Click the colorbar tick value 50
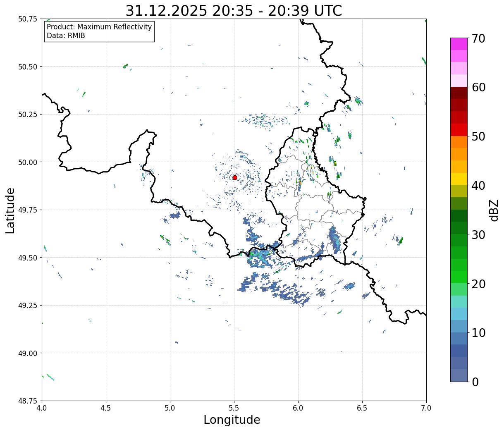Screen dimensions: 504x430 click(478, 136)
